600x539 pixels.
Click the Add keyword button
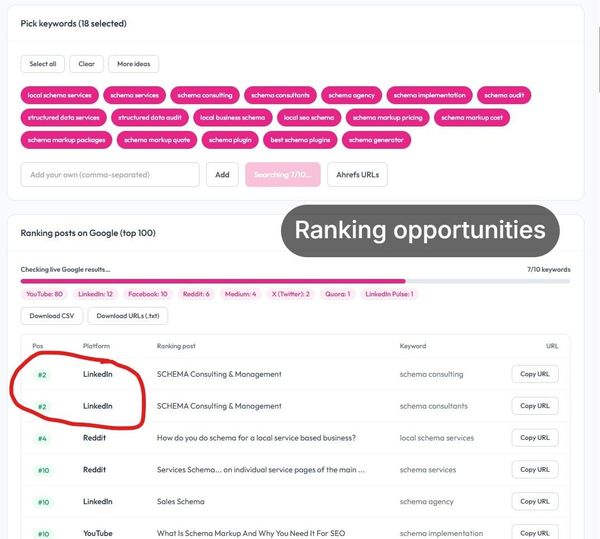click(222, 175)
